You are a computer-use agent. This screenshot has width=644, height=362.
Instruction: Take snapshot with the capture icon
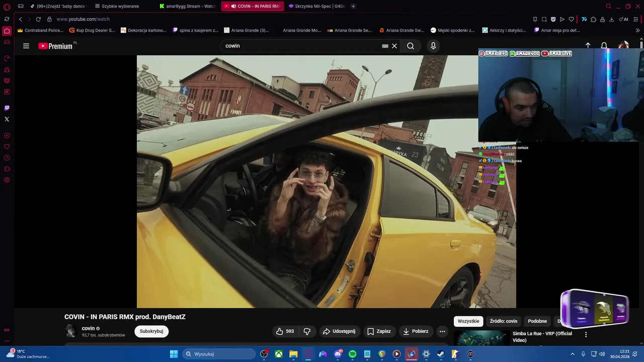pyautogui.click(x=544, y=19)
